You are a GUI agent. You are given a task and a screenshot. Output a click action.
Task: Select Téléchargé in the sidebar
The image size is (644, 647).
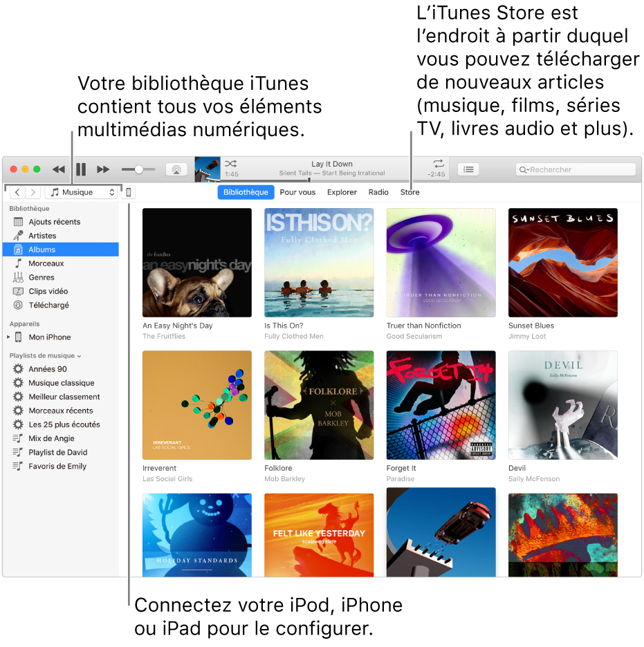tap(61, 305)
